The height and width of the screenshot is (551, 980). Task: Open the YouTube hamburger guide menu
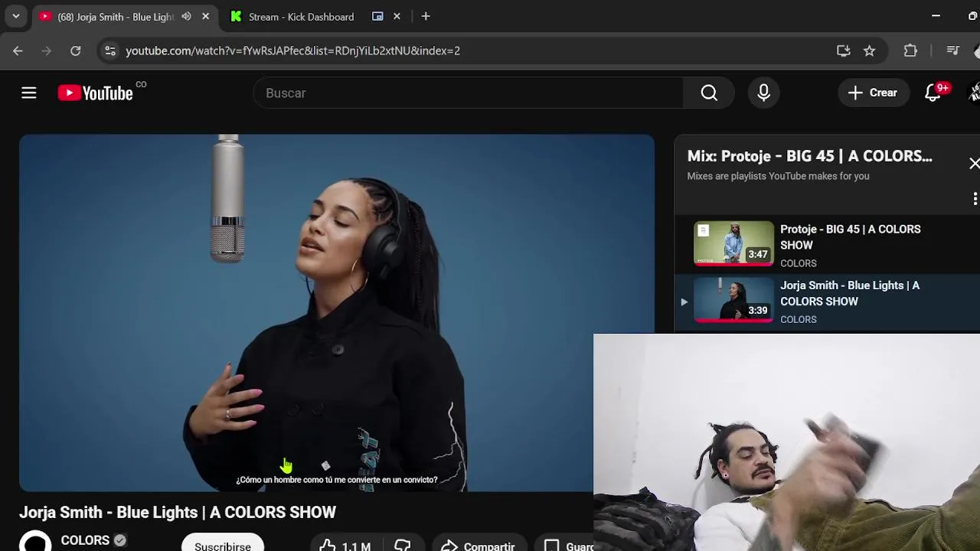pos(29,93)
